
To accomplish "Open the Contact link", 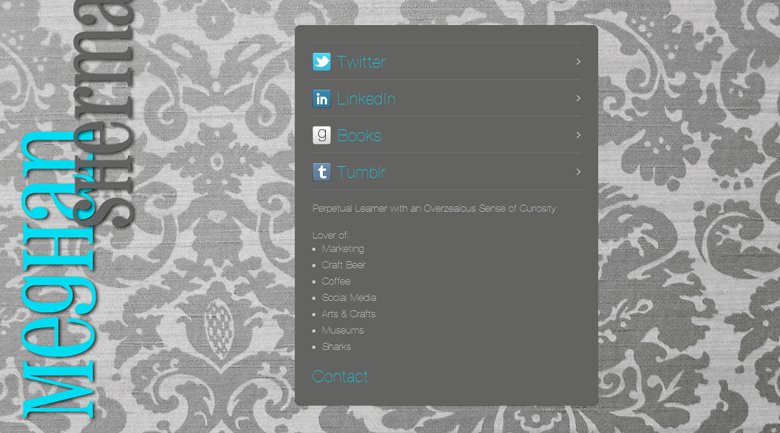I will [x=340, y=377].
